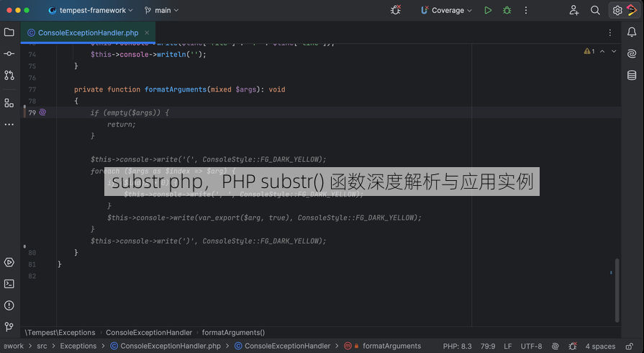Image resolution: width=644 pixels, height=353 pixels.
Task: Open the Problems tool window
Action: pyautogui.click(x=9, y=305)
